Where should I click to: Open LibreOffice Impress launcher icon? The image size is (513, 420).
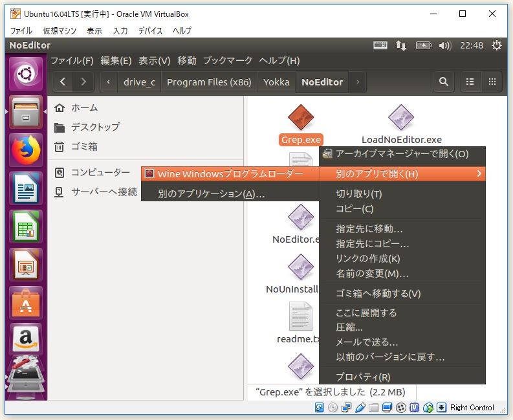26,265
